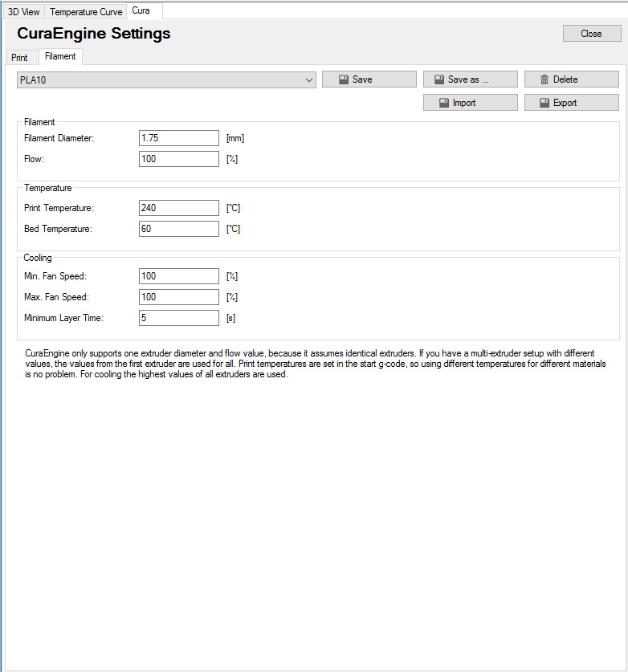Click the floppy disk icon on Save
The height and width of the screenshot is (672, 628).
click(x=344, y=79)
